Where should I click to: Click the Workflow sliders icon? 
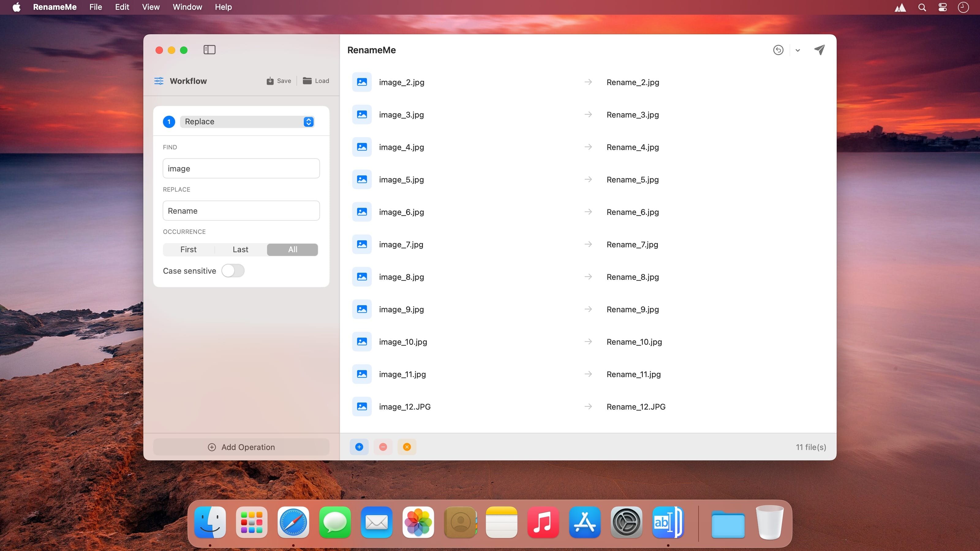click(x=159, y=81)
